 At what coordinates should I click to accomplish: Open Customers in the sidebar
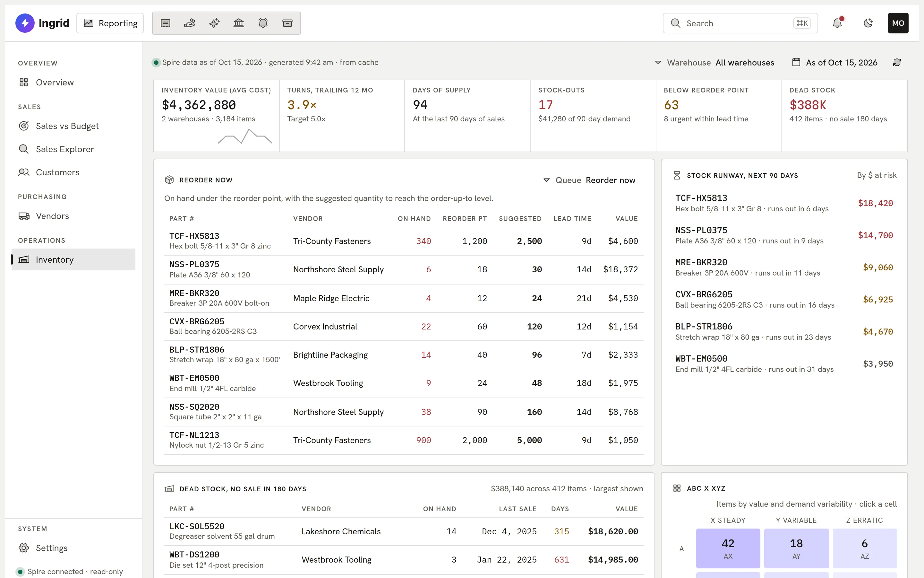click(x=73, y=172)
